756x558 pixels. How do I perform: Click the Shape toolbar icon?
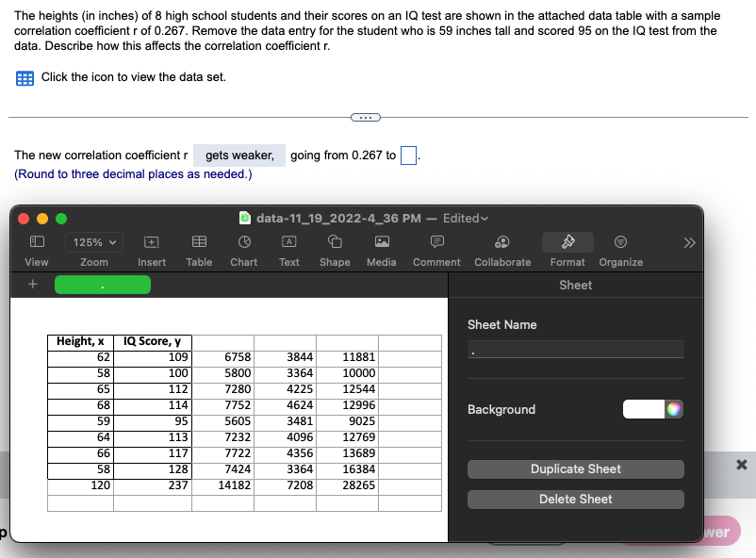[x=335, y=241]
